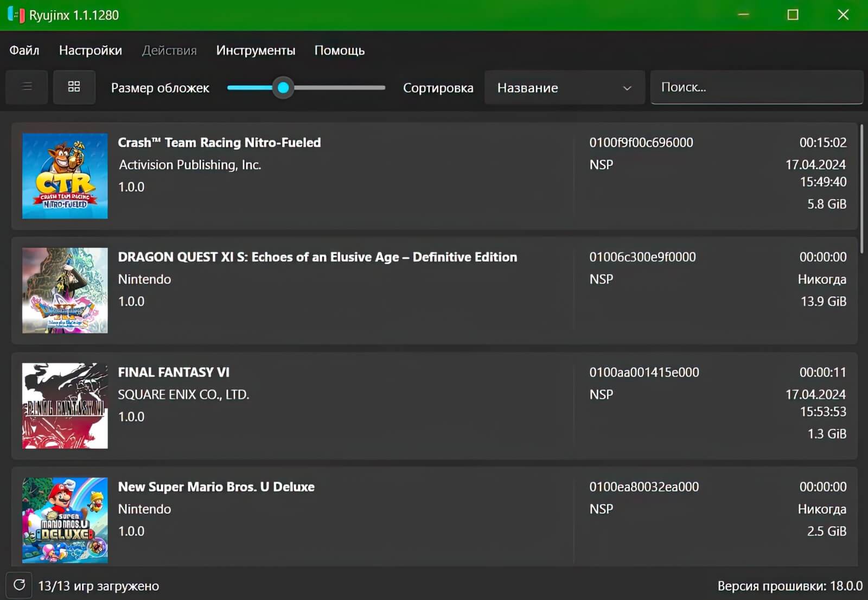Click play time 00:00:11
868x600 pixels.
coord(822,372)
